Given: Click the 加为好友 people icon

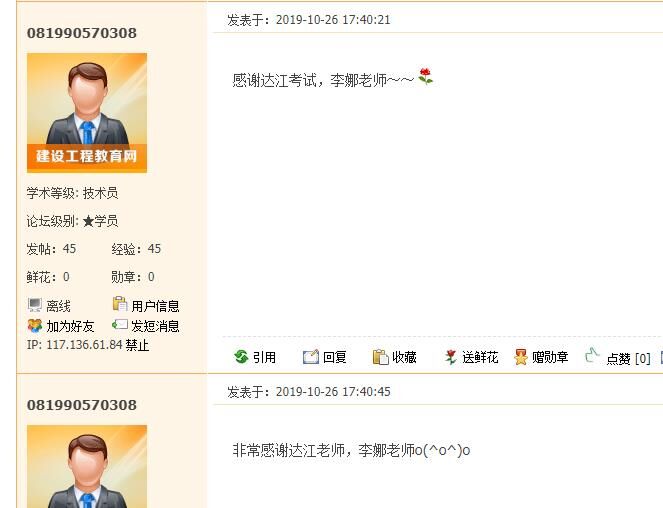Looking at the screenshot, I should (35, 325).
